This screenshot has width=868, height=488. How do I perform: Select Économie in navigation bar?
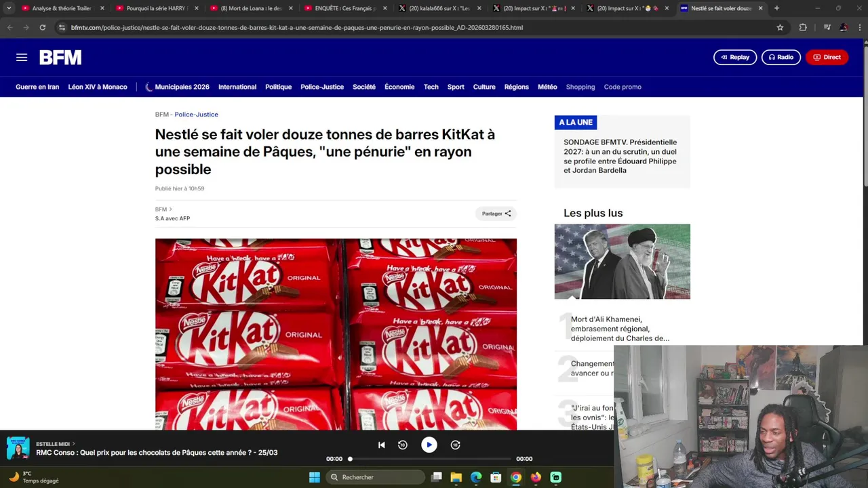coord(399,87)
